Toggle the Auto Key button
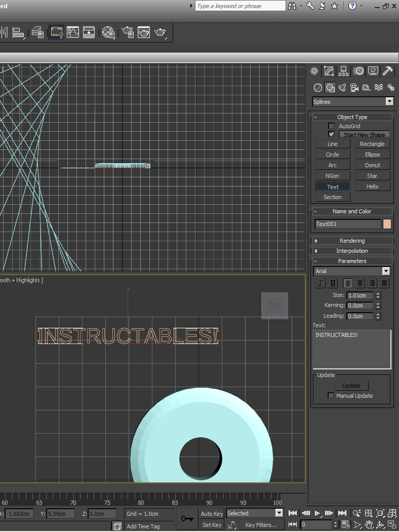 [212, 514]
